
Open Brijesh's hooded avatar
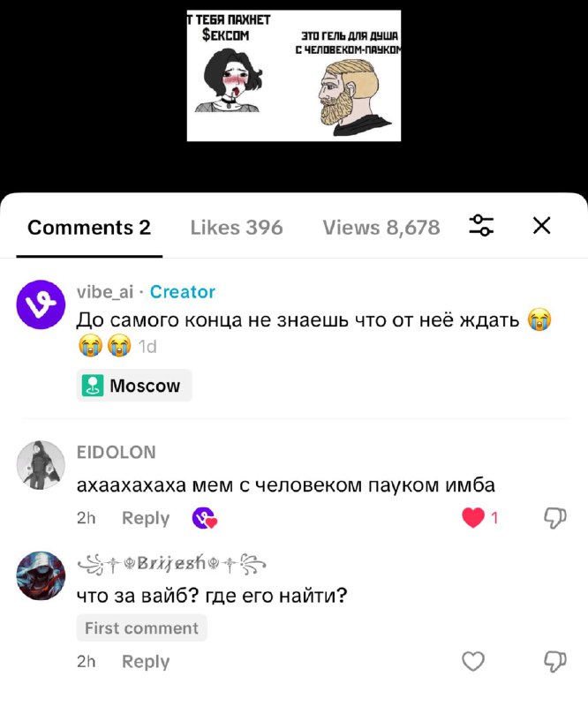pos(41,575)
